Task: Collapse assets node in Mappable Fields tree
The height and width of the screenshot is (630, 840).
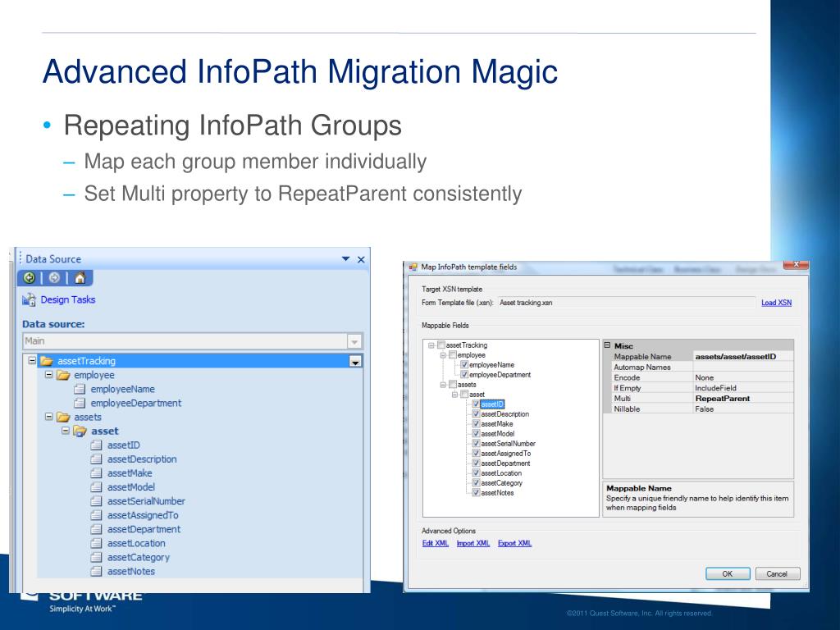Action: (443, 385)
